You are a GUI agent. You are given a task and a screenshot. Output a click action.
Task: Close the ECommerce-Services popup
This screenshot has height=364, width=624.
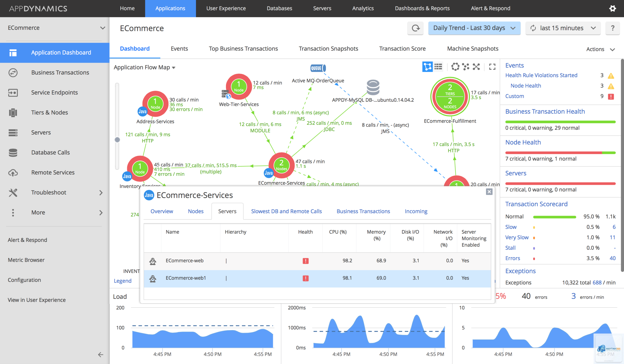tap(489, 192)
